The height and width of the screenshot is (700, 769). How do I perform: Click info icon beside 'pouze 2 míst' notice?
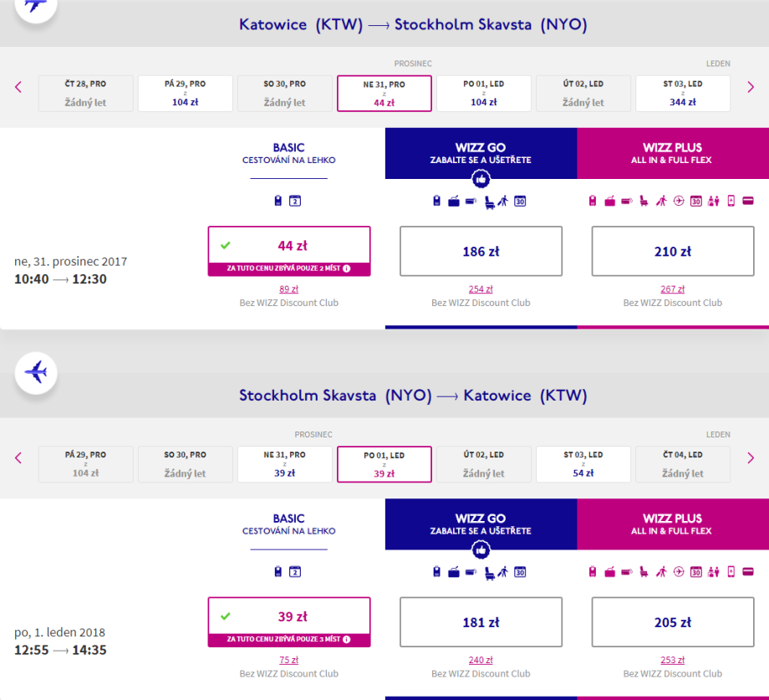346,268
